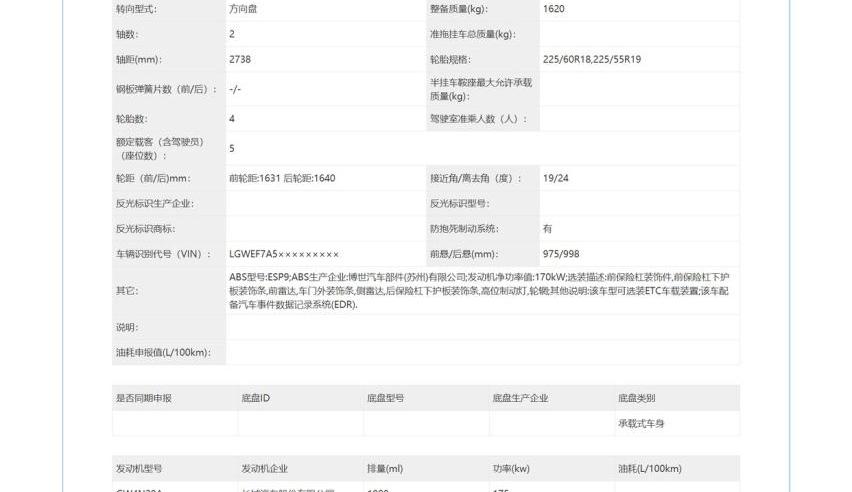Click the '接近角/离去角（度）:' label
Viewport: 852px width, 492px height.
(475, 178)
